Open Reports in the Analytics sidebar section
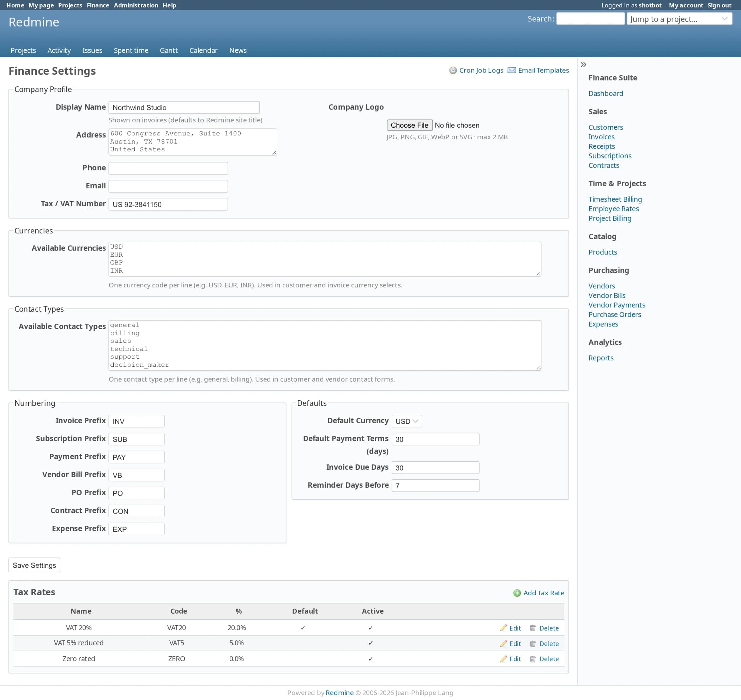Image resolution: width=741 pixels, height=700 pixels. click(x=601, y=358)
